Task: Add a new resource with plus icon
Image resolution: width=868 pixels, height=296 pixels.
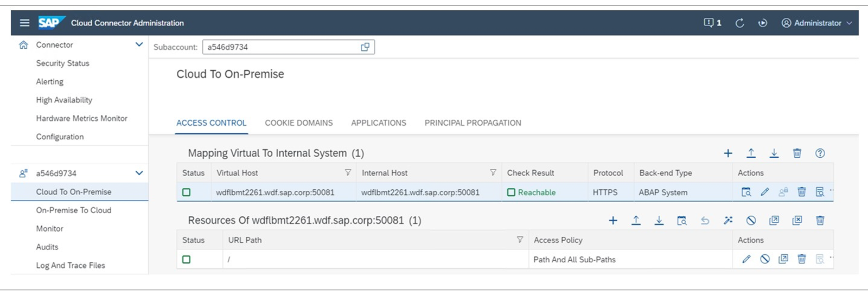Action: pyautogui.click(x=613, y=221)
